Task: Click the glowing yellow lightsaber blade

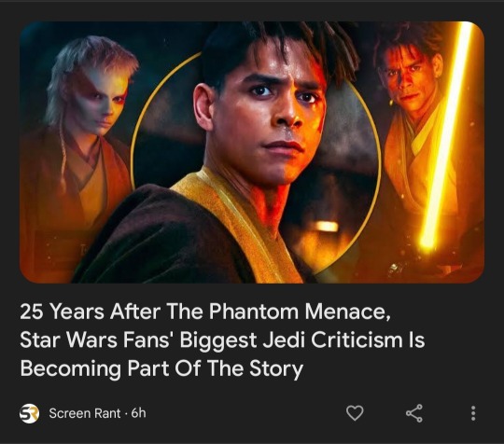Action: 446,135
